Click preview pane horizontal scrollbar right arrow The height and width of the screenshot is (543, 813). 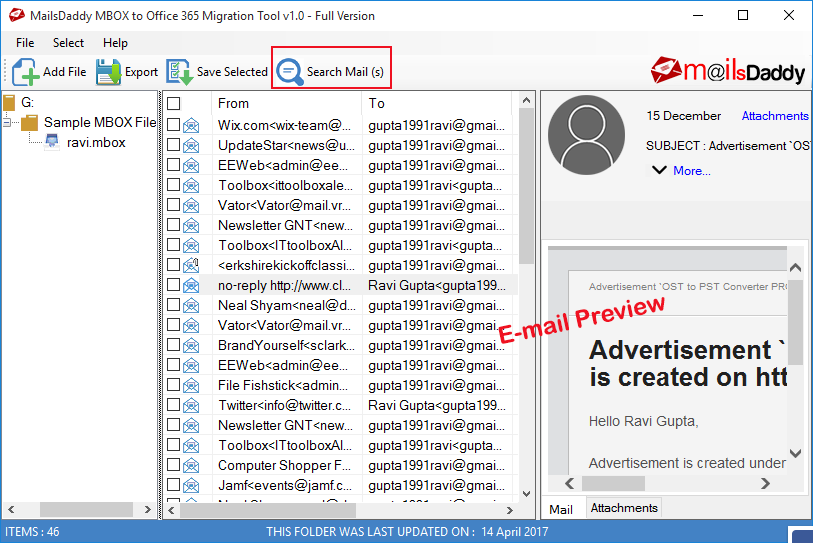pos(765,483)
